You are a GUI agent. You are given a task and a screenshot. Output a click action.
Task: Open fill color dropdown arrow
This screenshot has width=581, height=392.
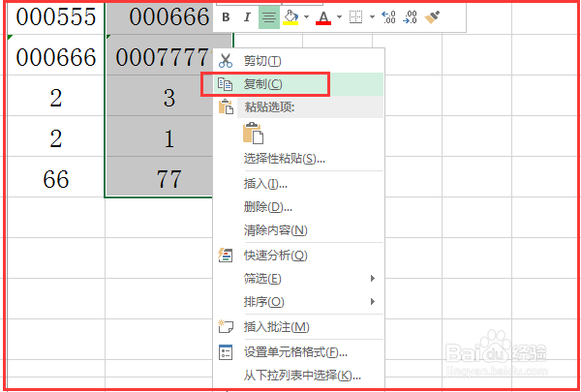click(x=306, y=17)
